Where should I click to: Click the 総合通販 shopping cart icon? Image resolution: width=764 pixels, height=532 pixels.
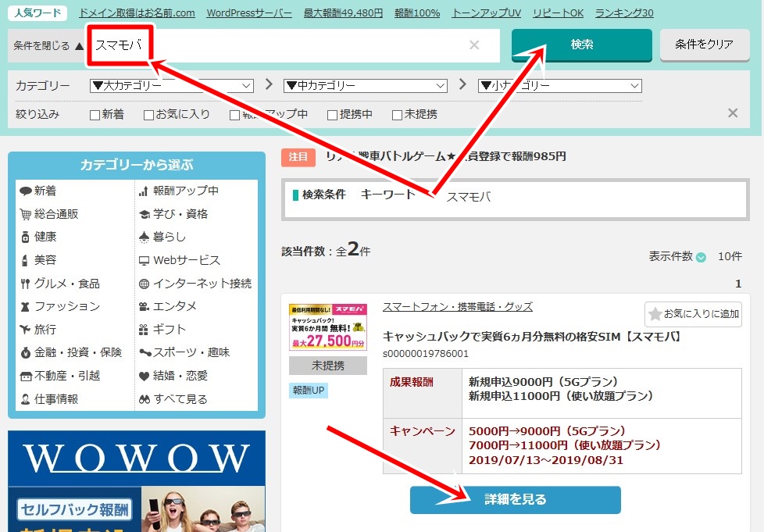click(x=25, y=214)
